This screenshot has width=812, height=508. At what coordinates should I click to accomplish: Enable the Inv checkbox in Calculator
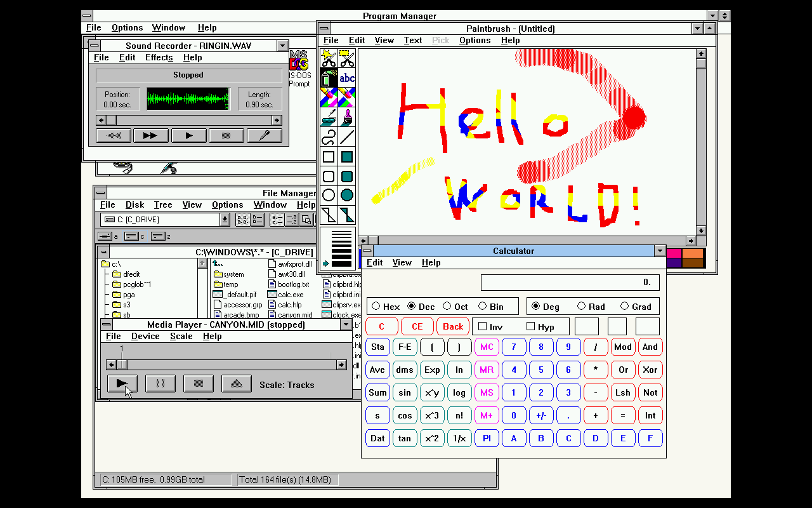490,327
